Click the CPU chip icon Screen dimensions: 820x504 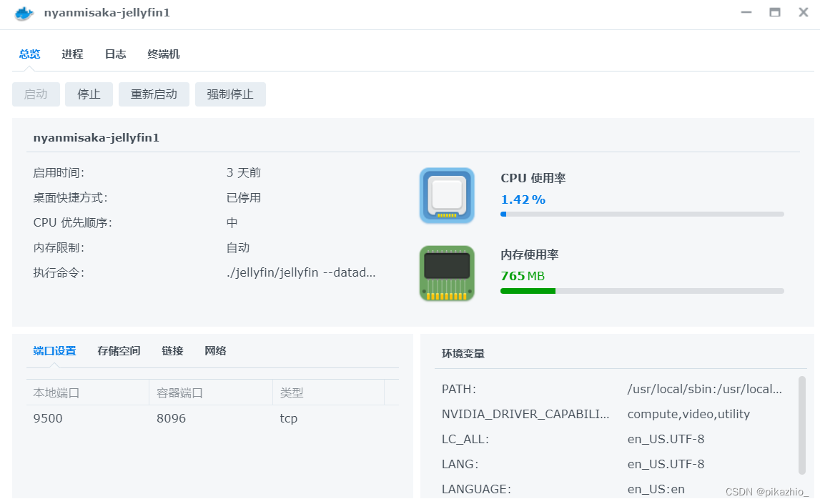click(x=447, y=196)
